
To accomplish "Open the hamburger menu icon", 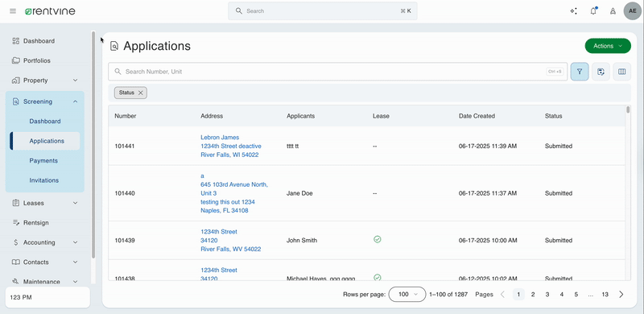I will [x=13, y=11].
